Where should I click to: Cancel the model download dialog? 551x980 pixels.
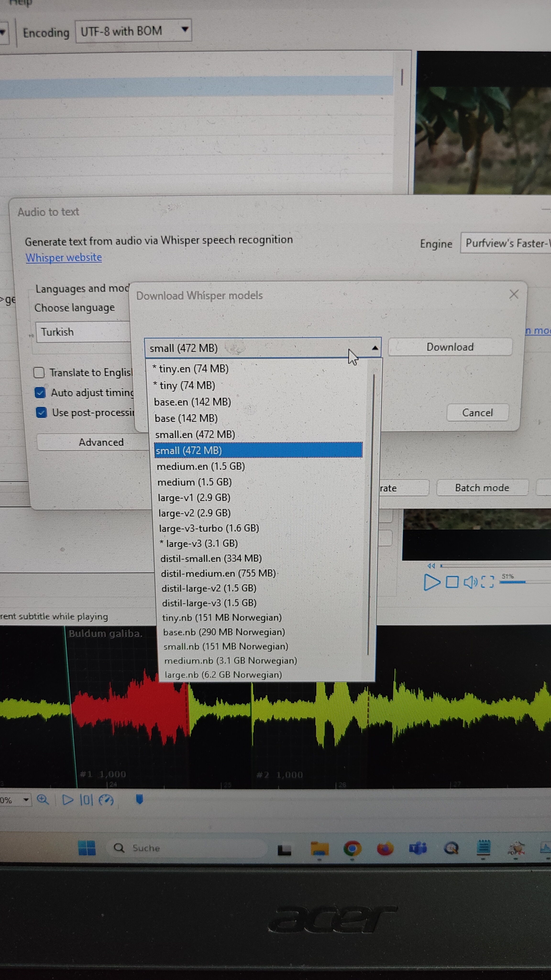478,412
